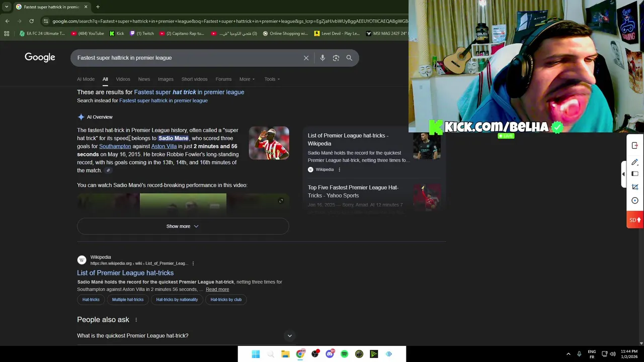Screen dimensions: 644x362
Task: Switch to the Forums tab
Action: point(223,79)
